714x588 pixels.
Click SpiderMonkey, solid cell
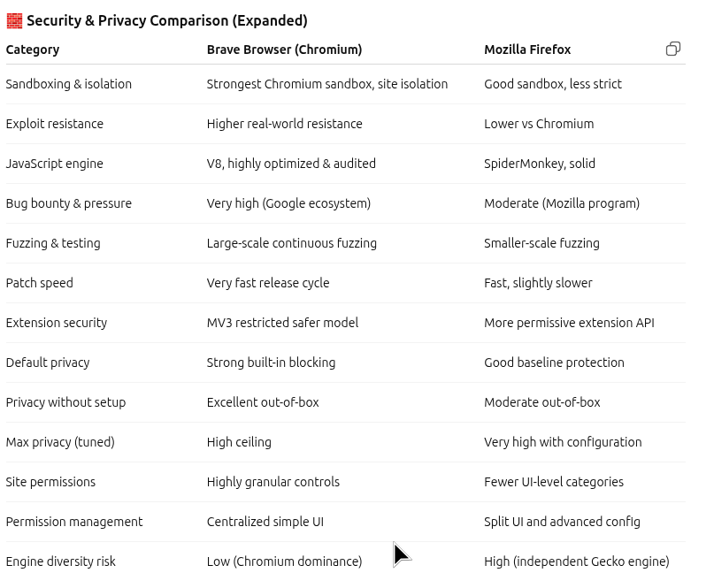coord(540,164)
